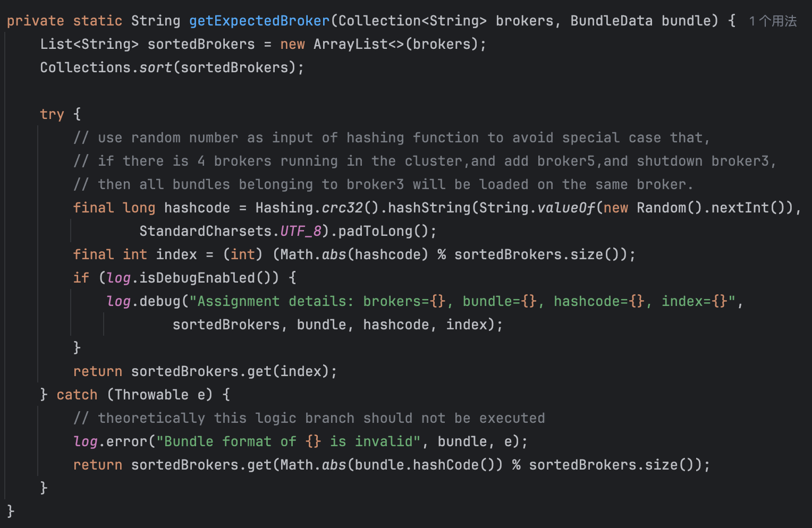812x528 pixels.
Task: Click index in return sortedBrokers.get(index)
Action: point(301,372)
